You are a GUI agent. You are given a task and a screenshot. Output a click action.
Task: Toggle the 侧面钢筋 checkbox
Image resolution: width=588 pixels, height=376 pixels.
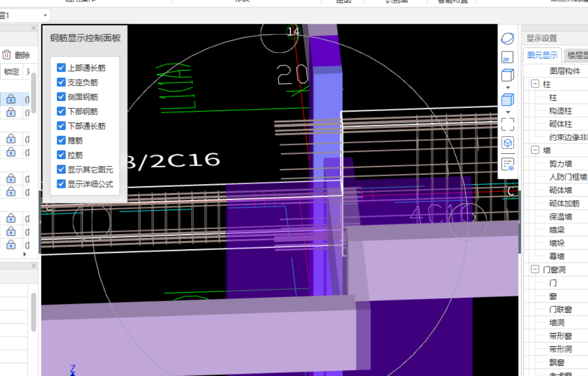point(61,97)
